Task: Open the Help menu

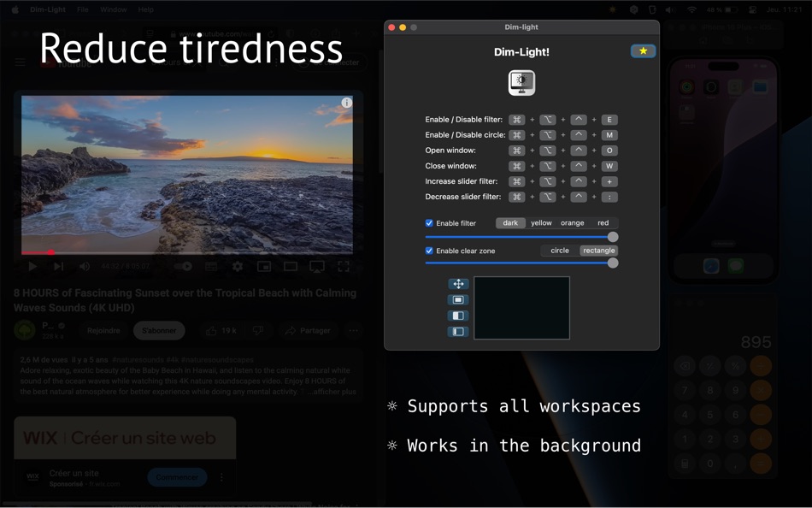Action: click(x=145, y=9)
